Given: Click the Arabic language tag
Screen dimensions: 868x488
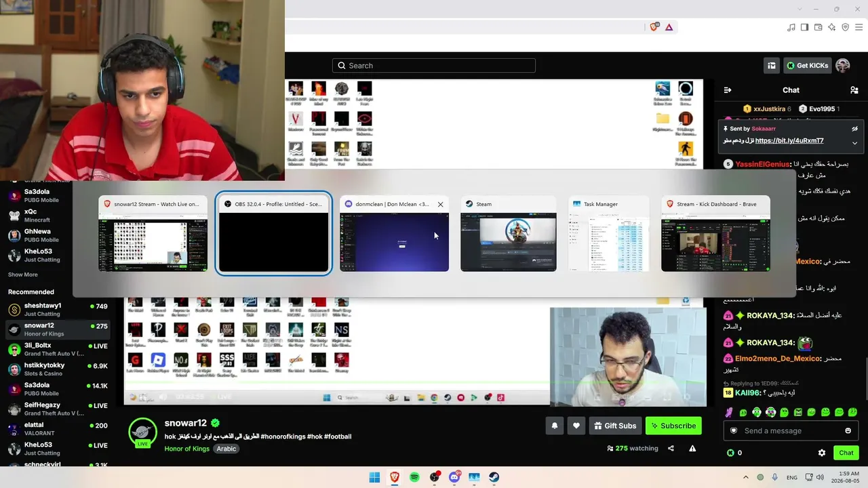Looking at the screenshot, I should pos(226,449).
